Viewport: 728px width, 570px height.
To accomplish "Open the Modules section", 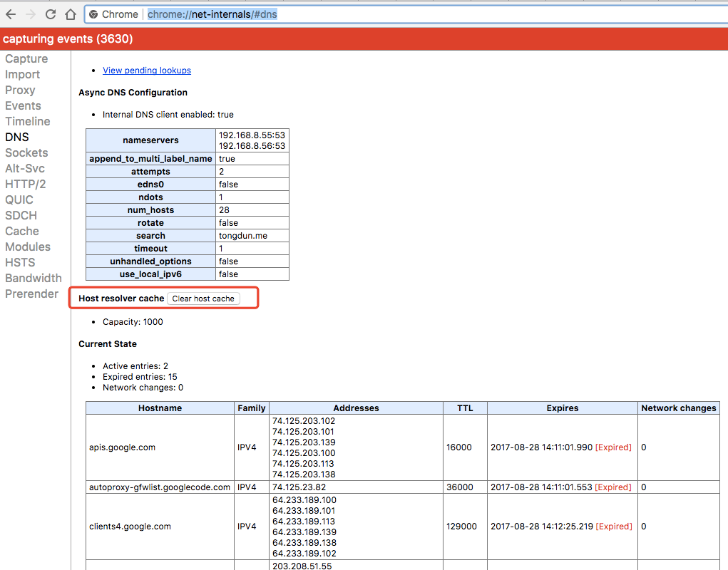I will (x=28, y=247).
